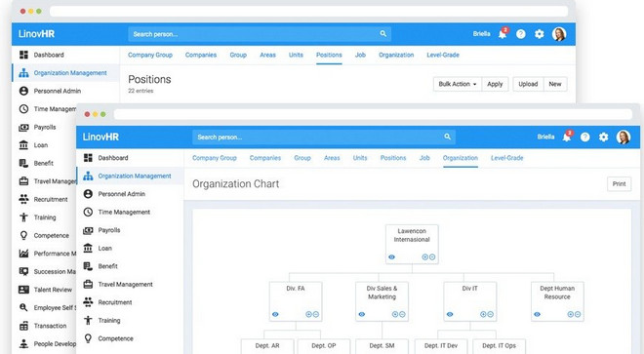This screenshot has height=354, width=644.
Task: Collapse Lawencon Internasional node with minus icon
Action: pos(432,257)
